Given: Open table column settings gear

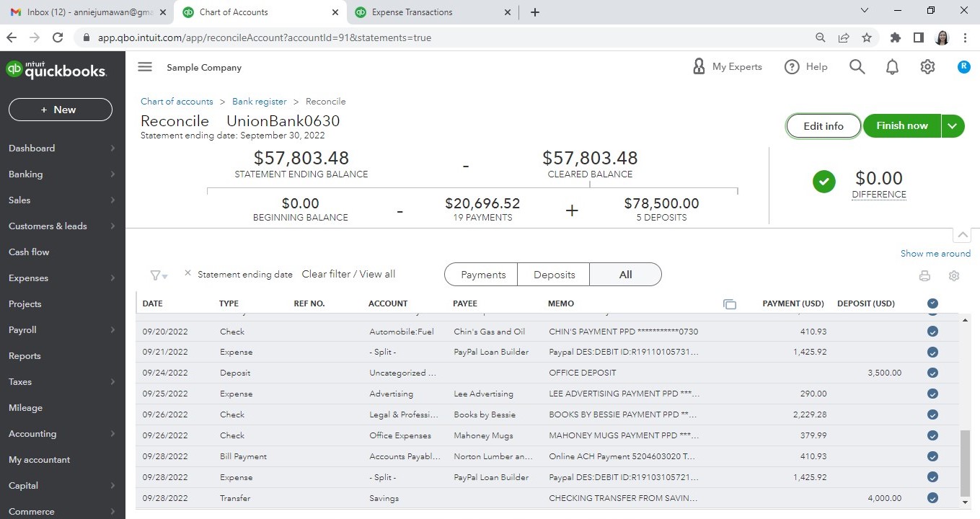Looking at the screenshot, I should 954,276.
